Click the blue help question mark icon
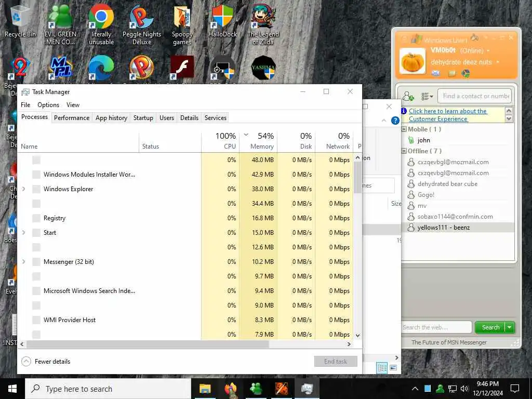This screenshot has width=532, height=399. (x=395, y=121)
